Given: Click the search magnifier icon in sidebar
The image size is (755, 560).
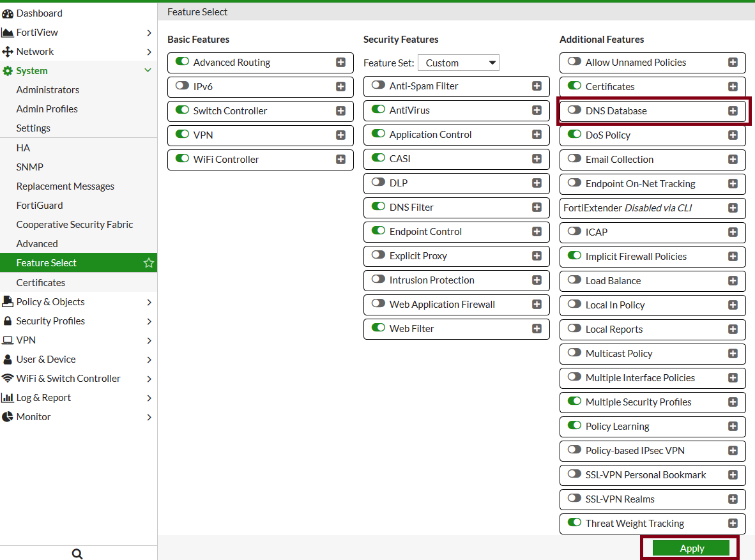Looking at the screenshot, I should coord(77,554).
